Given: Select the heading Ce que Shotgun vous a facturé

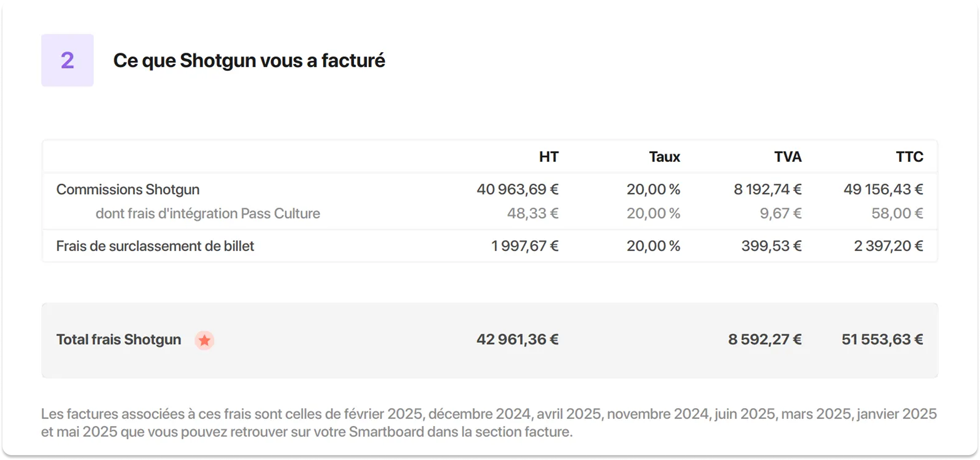Looking at the screenshot, I should 249,61.
